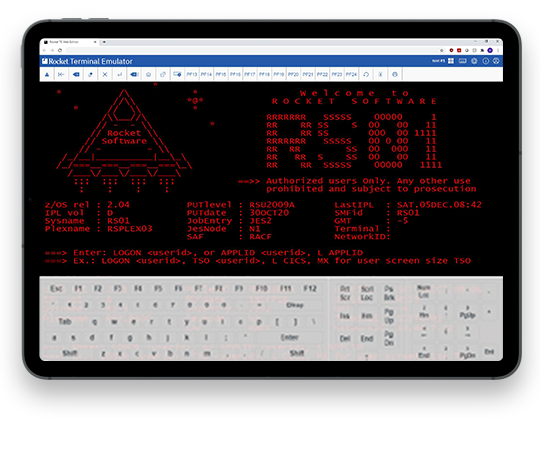Click the return-arrow Enter icon in the toolbar
Image resolution: width=540 pixels, height=452 pixels.
click(x=120, y=74)
